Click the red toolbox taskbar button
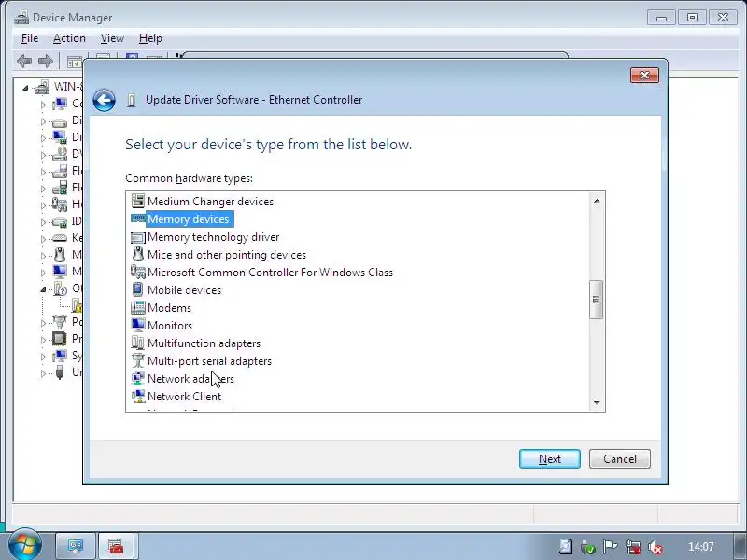747x560 pixels. coord(116,546)
